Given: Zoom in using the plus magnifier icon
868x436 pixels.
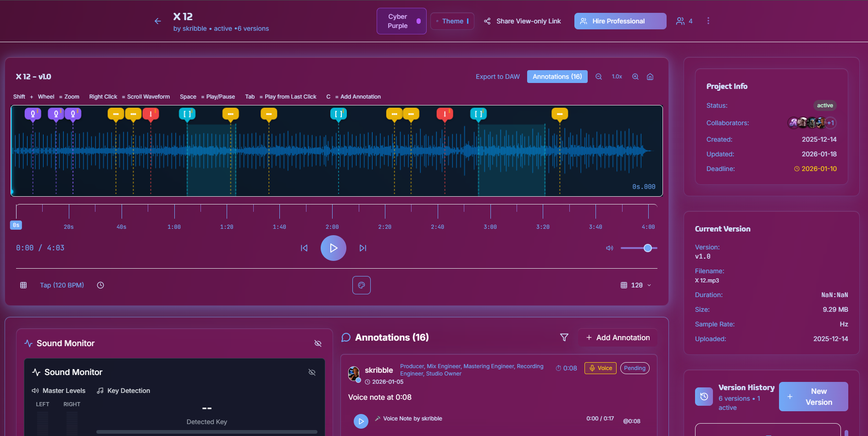Looking at the screenshot, I should (x=635, y=77).
